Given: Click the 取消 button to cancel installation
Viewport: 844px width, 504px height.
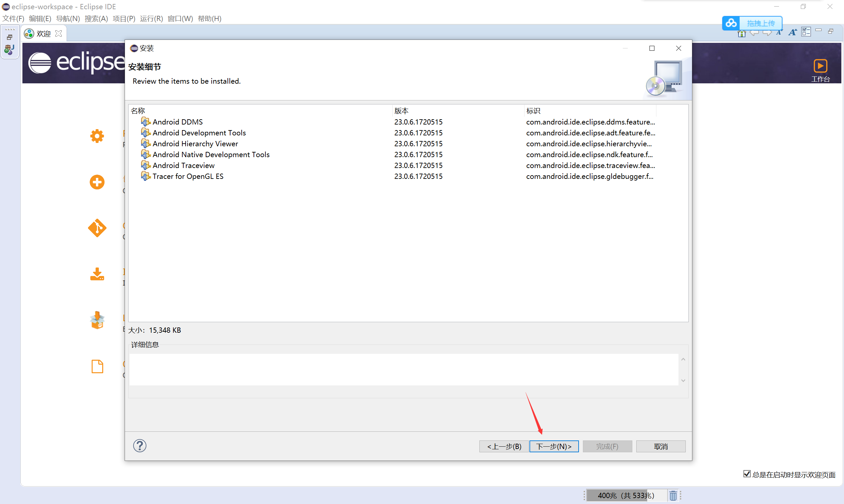Looking at the screenshot, I should coord(660,446).
